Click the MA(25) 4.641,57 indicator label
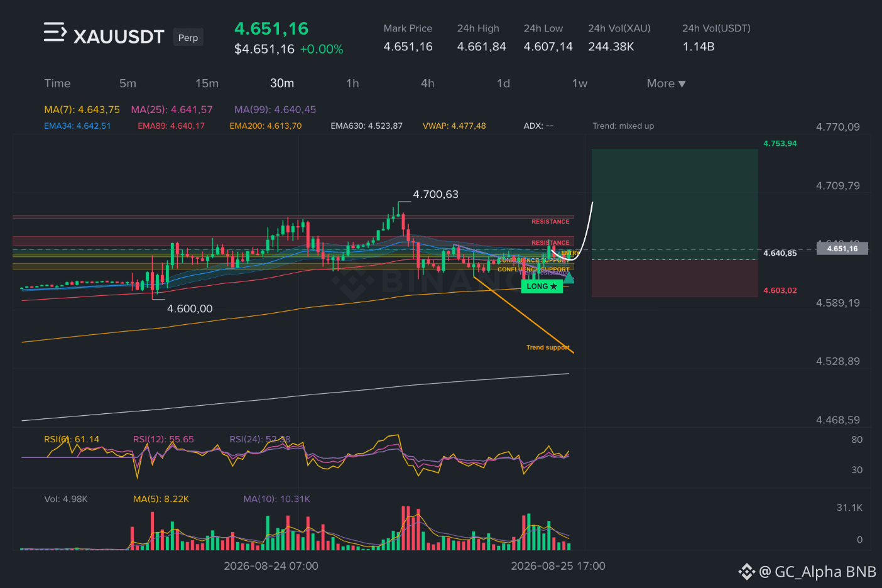The height and width of the screenshot is (588, 882). point(171,109)
